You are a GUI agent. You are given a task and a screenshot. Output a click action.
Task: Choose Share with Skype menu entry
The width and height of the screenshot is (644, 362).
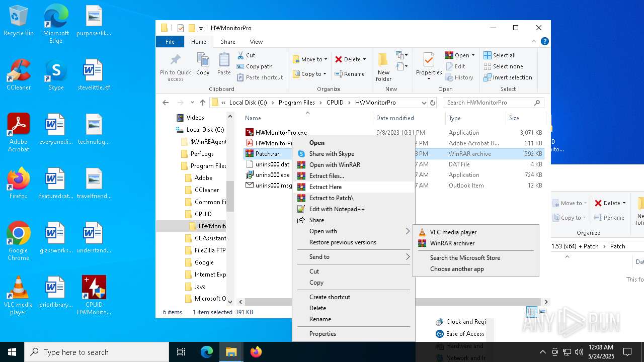[354, 154]
